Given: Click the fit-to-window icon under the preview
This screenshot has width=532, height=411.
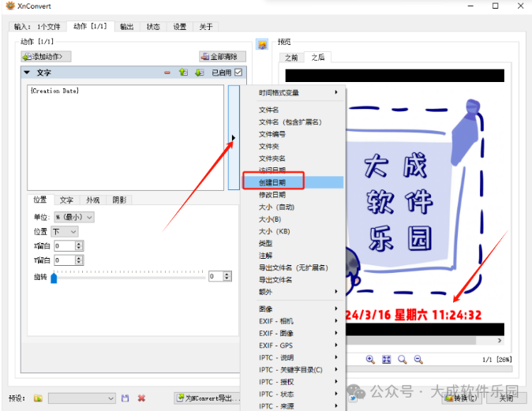Looking at the screenshot, I should coord(387,360).
